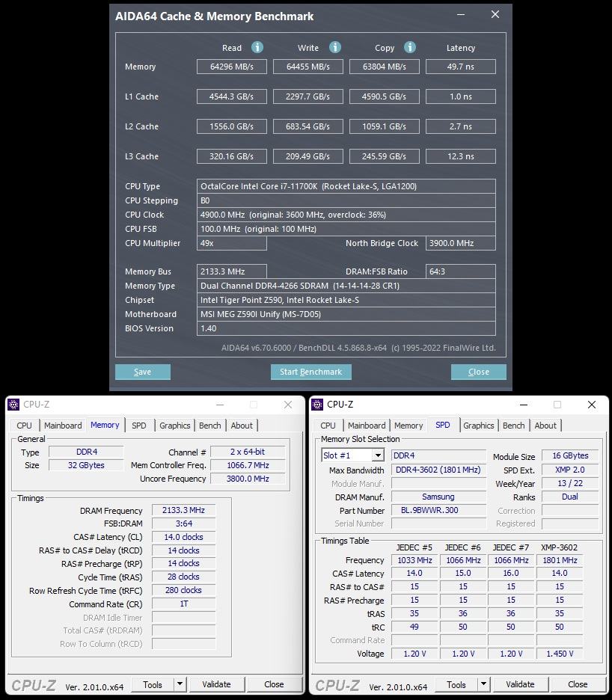The height and width of the screenshot is (700, 612).
Task: Click Max Bandwidth value DDR4-3602 (1801 MHz)
Action: click(438, 470)
